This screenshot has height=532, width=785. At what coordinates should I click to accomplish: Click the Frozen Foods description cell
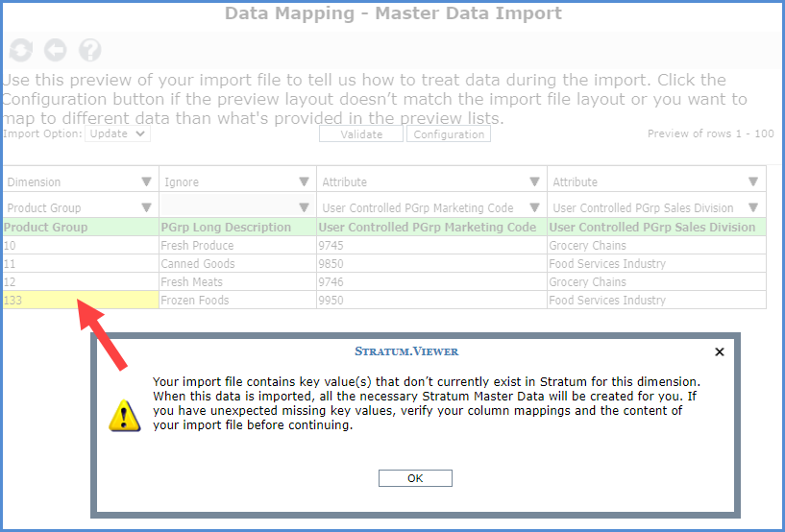[236, 301]
